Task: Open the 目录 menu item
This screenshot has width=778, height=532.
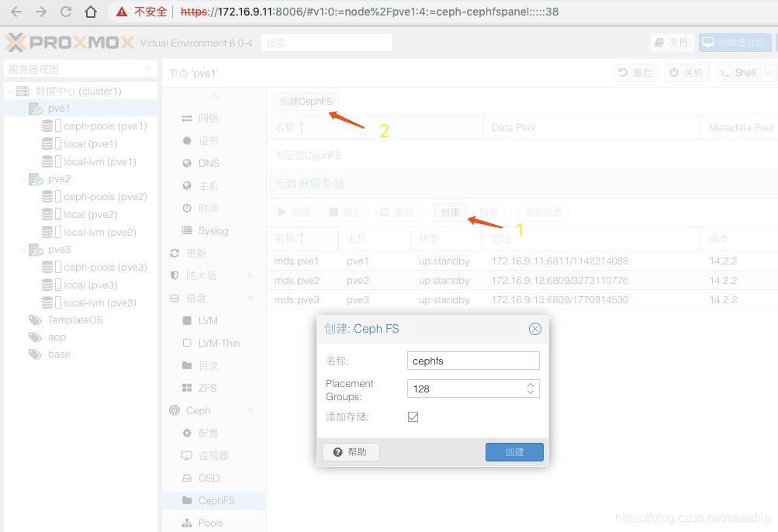Action: pos(214,366)
